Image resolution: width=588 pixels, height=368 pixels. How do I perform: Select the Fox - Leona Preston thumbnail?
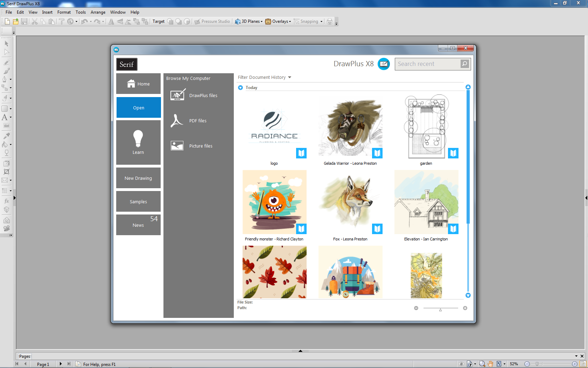point(350,202)
